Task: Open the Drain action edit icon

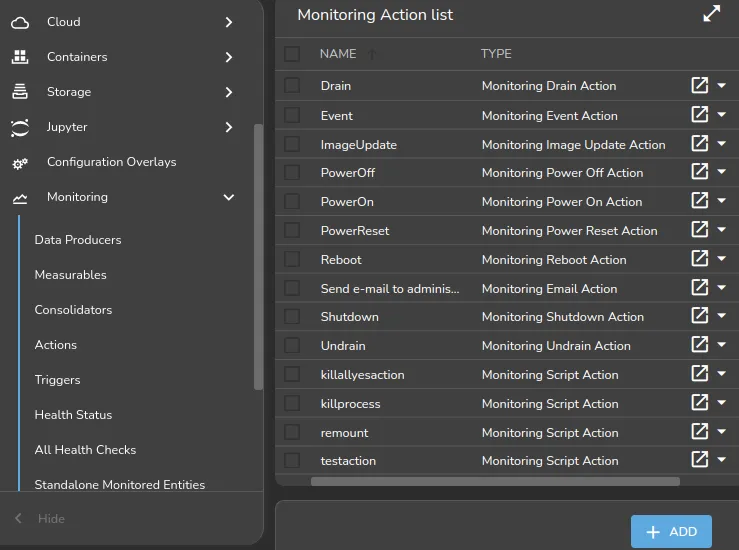Action: tap(699, 85)
